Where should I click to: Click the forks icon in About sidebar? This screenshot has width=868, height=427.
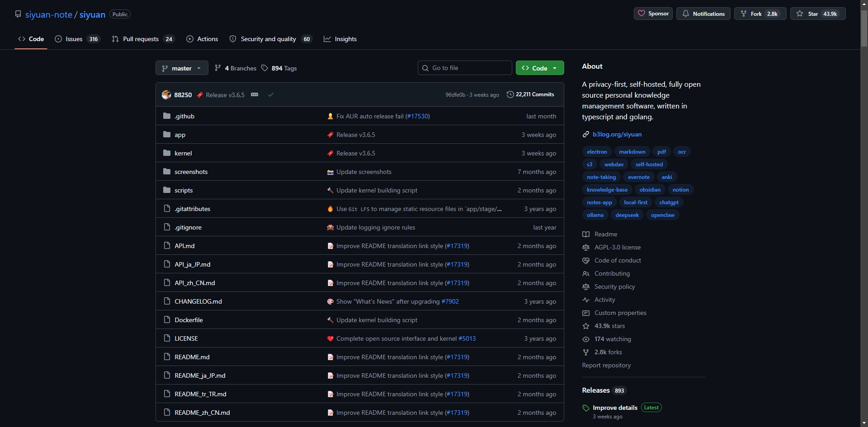(586, 352)
